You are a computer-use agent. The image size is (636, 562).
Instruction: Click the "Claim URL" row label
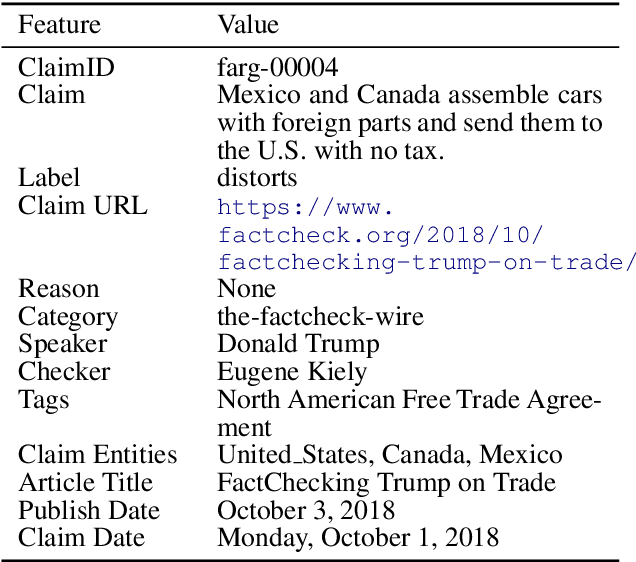[x=83, y=206]
